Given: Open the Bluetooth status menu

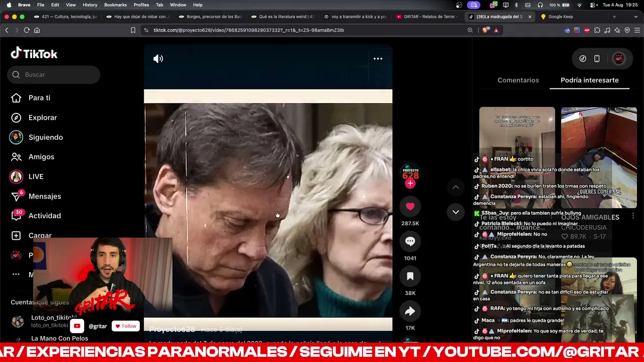Looking at the screenshot, I should [x=516, y=5].
